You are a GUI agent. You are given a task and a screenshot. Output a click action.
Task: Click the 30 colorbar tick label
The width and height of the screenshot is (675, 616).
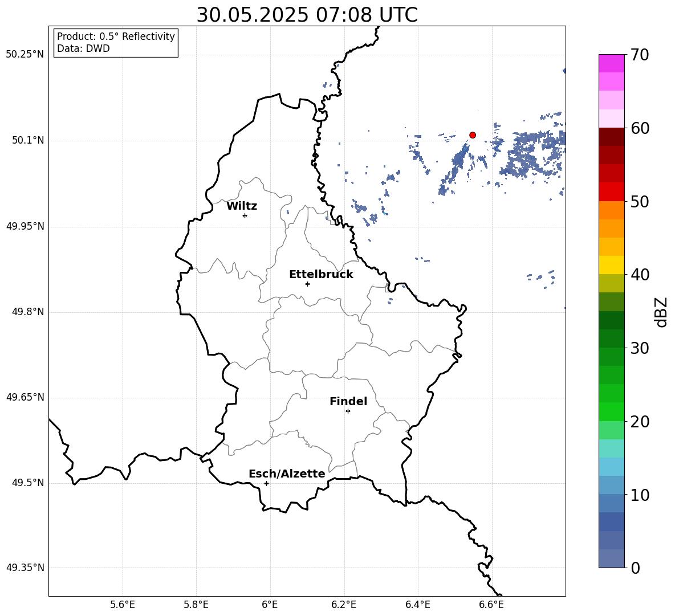640,348
